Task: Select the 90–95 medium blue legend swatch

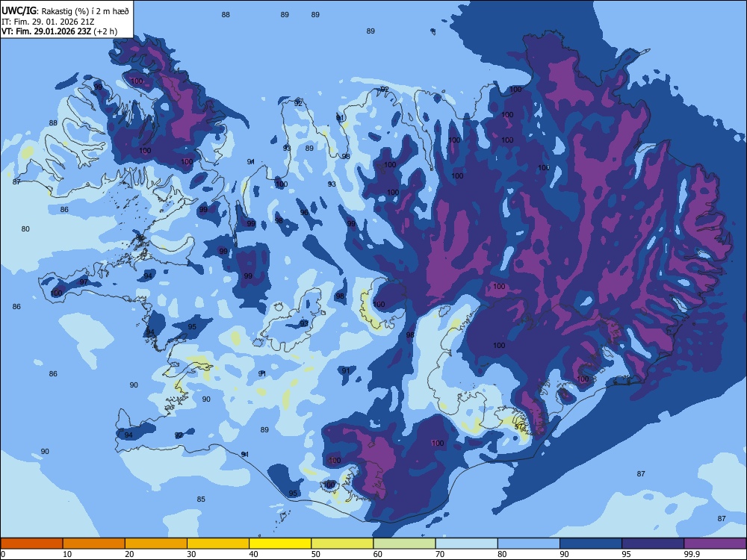Action: (x=591, y=544)
